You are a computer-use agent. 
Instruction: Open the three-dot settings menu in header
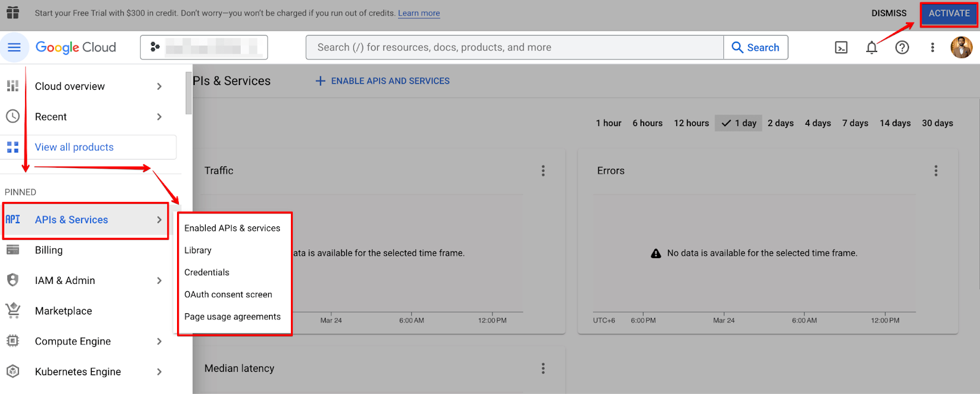[932, 48]
